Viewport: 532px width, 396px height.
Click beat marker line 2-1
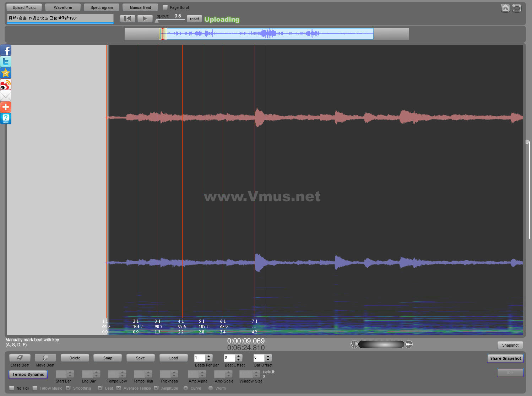point(138,181)
